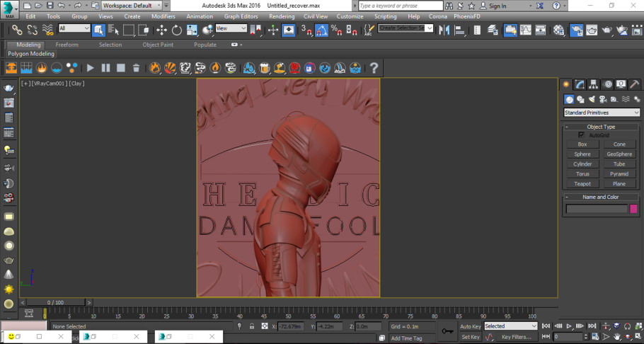Click the GeoSphere primitive button
Image resolution: width=644 pixels, height=344 pixels.
click(619, 154)
